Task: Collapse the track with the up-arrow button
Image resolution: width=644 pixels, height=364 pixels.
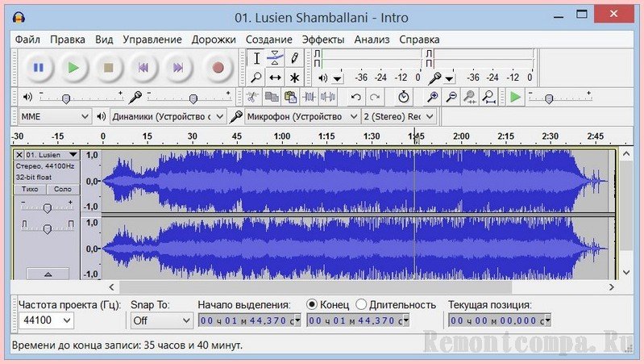Action: tap(48, 274)
